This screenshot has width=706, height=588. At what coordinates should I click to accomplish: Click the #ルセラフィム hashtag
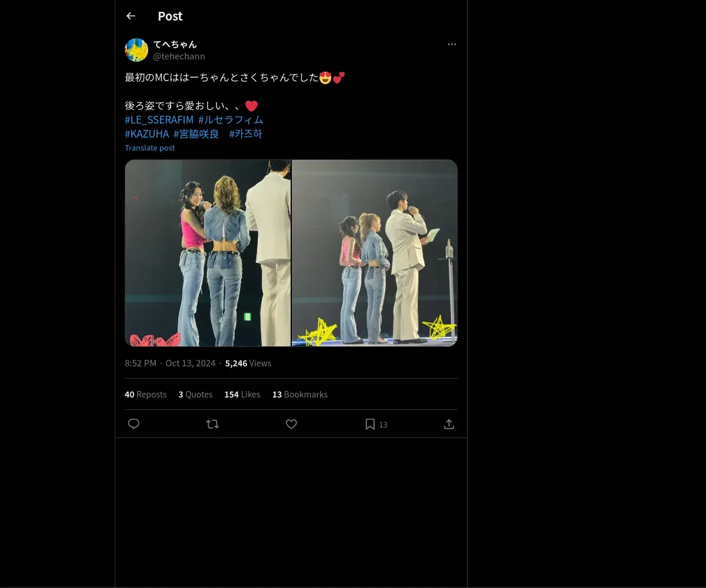click(x=231, y=120)
